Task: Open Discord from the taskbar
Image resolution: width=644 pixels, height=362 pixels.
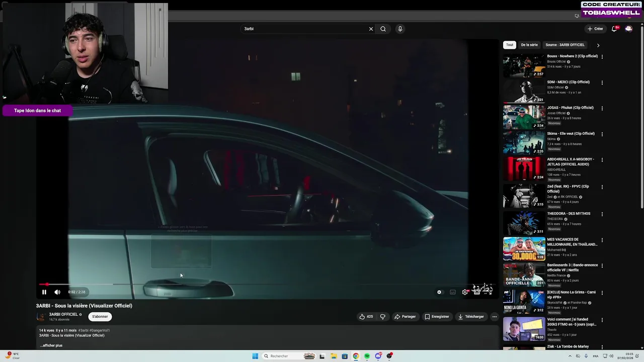Action: click(378, 356)
